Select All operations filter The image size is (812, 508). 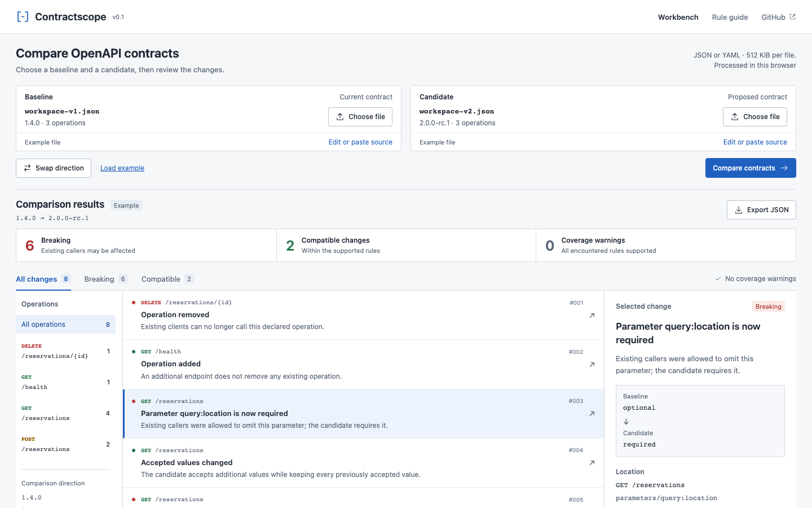(65, 325)
